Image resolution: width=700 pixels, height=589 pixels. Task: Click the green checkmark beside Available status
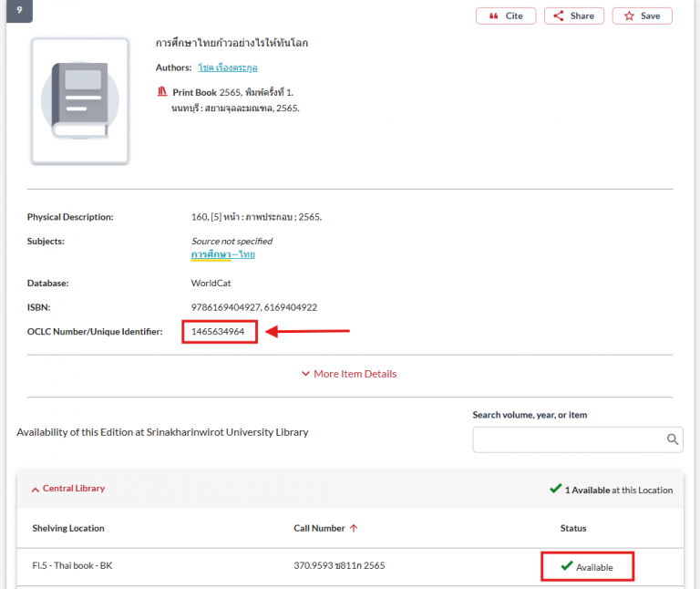567,566
